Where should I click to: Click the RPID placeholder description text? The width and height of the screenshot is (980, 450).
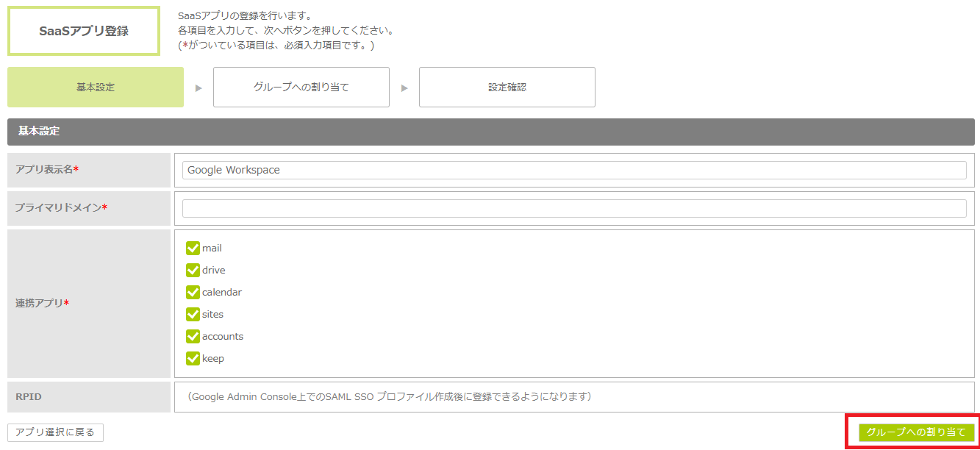[390, 396]
